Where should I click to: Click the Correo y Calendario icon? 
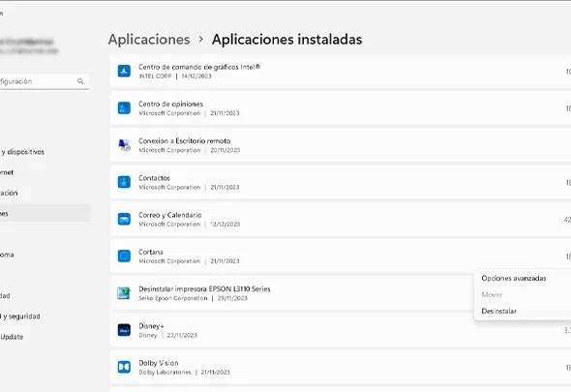click(124, 220)
